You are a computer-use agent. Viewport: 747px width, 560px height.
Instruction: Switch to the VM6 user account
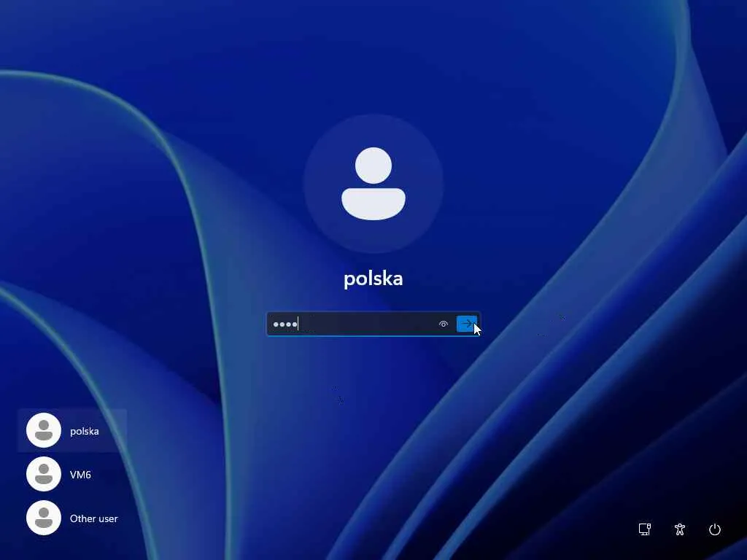(x=72, y=474)
